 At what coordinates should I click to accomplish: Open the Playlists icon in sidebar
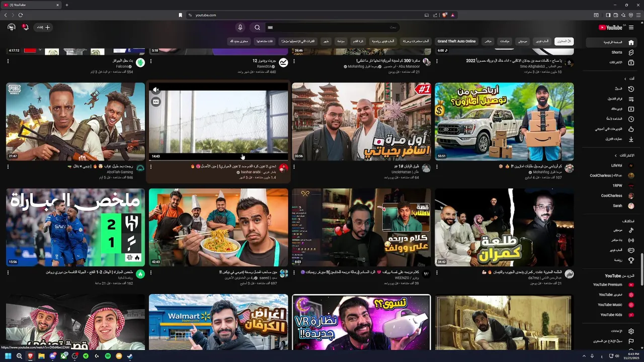point(631,99)
